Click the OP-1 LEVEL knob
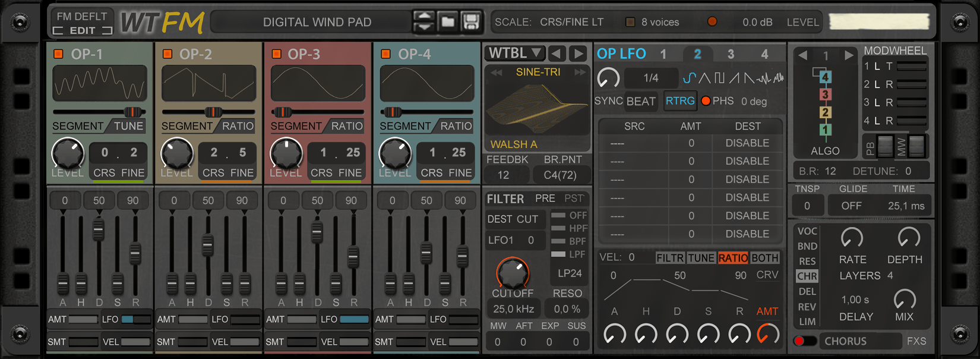Viewport: 980px width, 359px height. tap(68, 153)
